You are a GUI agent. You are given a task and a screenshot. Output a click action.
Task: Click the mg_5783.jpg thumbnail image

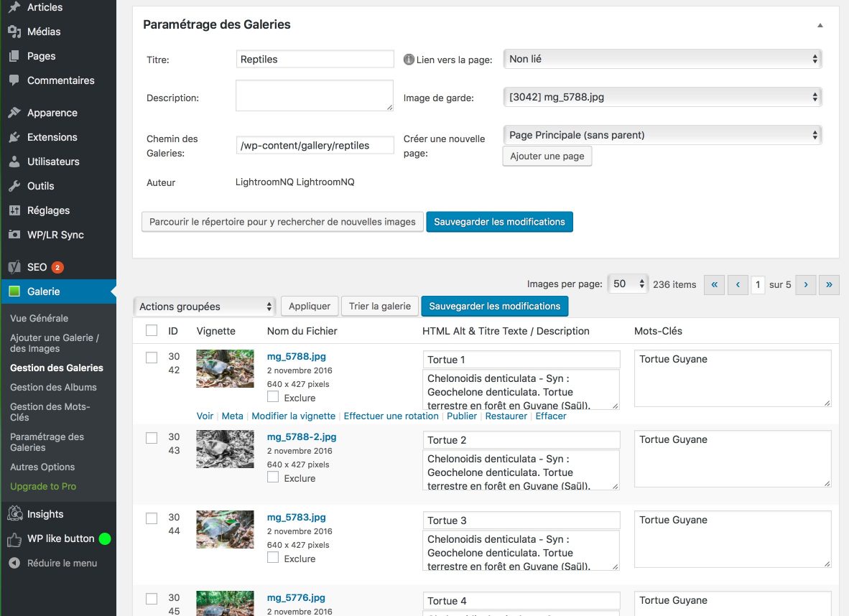click(225, 530)
